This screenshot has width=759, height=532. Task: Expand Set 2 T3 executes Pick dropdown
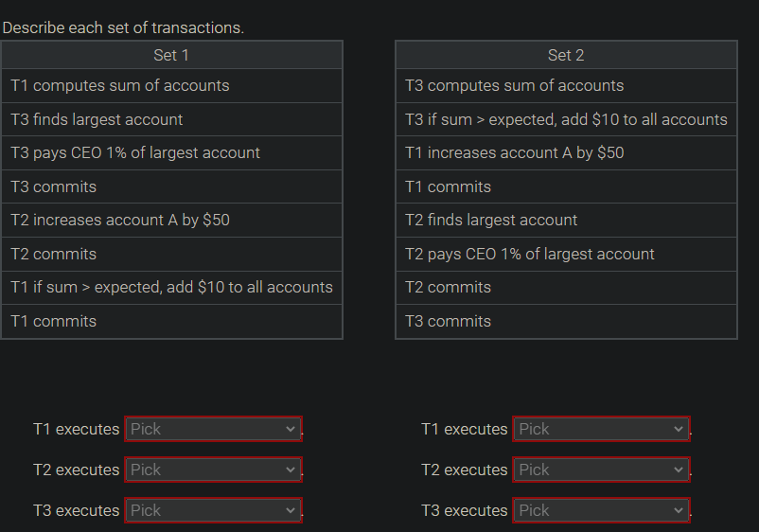[601, 510]
